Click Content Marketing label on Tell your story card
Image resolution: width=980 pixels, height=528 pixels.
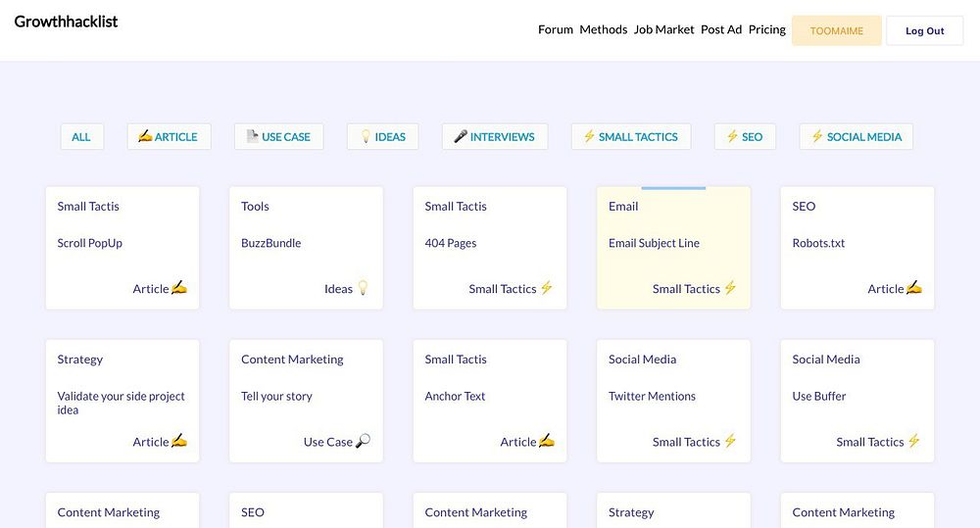[292, 360]
